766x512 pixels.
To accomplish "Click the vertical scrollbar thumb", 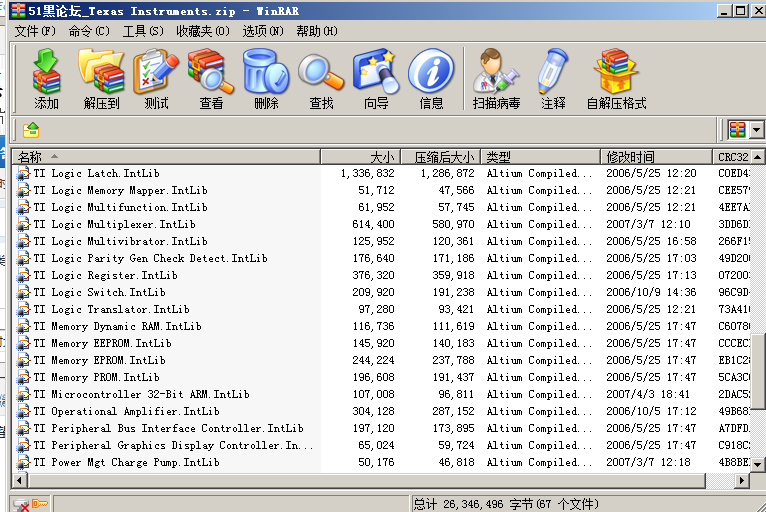I will coord(757,371).
